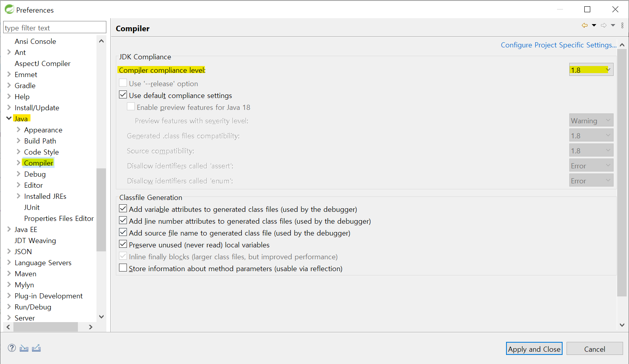Image resolution: width=629 pixels, height=364 pixels.
Task: Click the help question mark icon
Action: click(12, 348)
